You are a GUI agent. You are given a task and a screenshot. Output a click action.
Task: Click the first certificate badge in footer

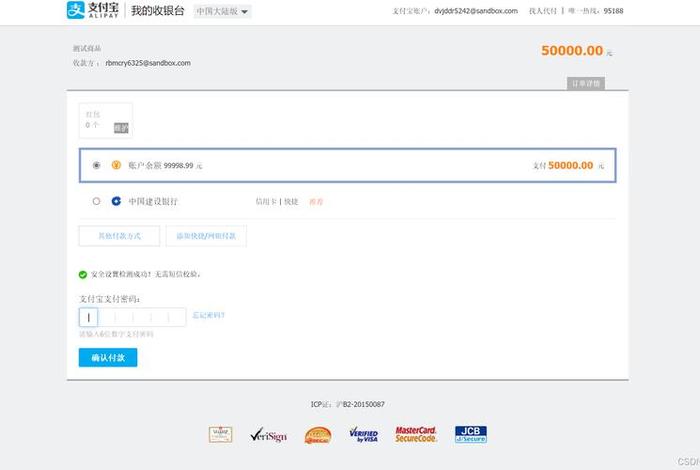pyautogui.click(x=221, y=434)
